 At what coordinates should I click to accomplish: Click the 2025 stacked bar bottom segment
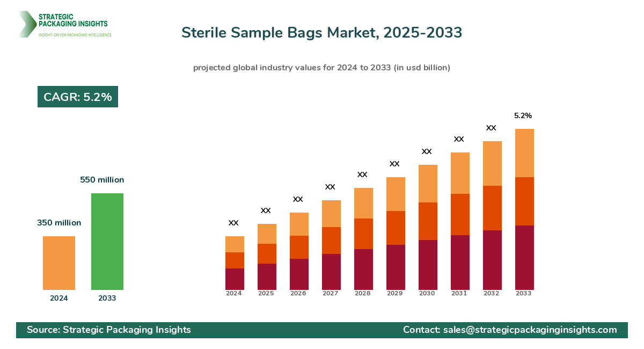click(267, 277)
